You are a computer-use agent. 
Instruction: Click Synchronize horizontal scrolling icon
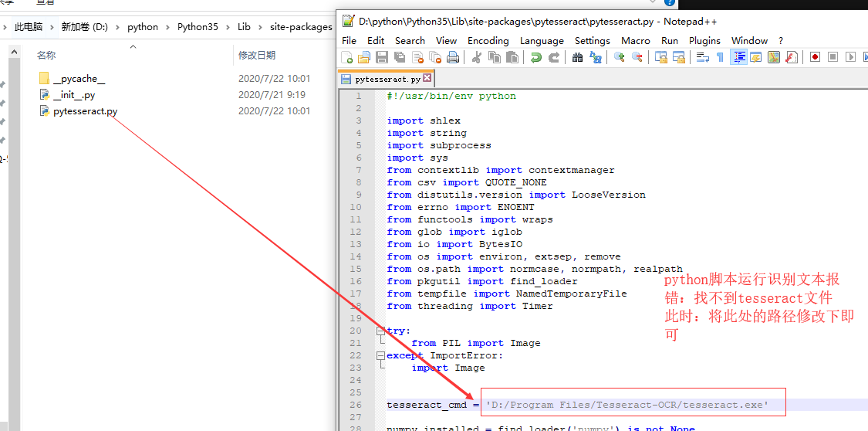coord(679,57)
